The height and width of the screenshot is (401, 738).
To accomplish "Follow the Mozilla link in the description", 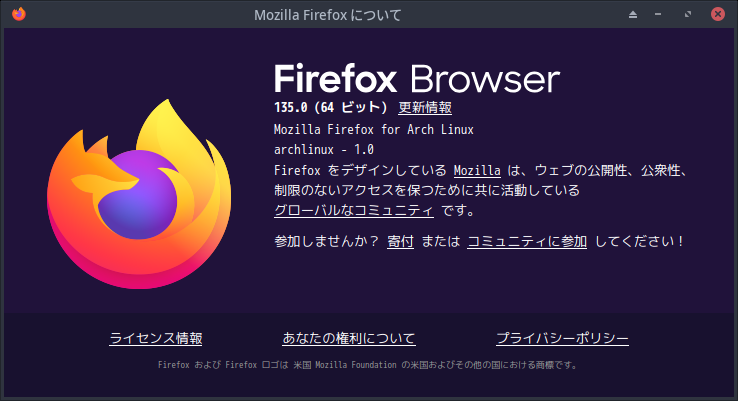I will (x=477, y=170).
